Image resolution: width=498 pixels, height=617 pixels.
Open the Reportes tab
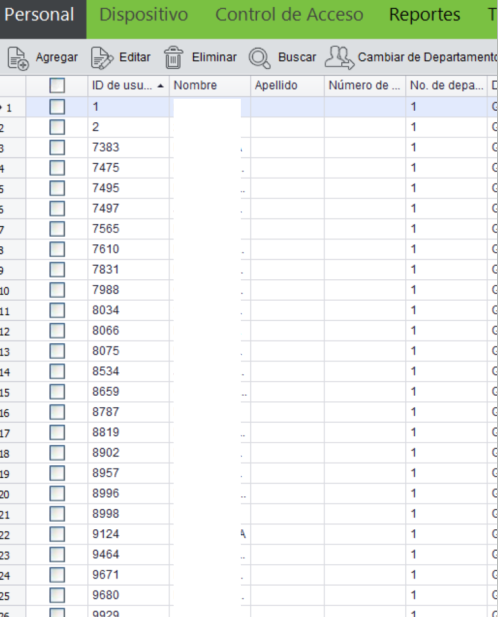click(424, 15)
